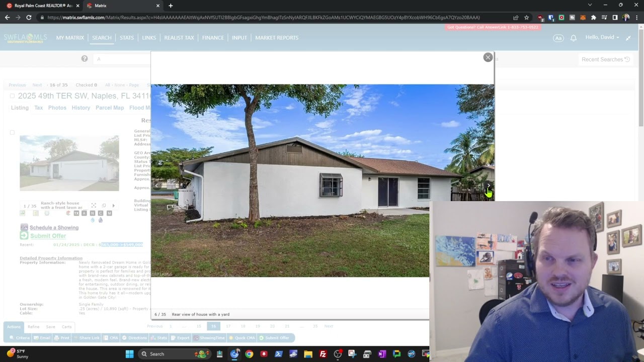Click Previous listing in the top navigation

pos(17,85)
